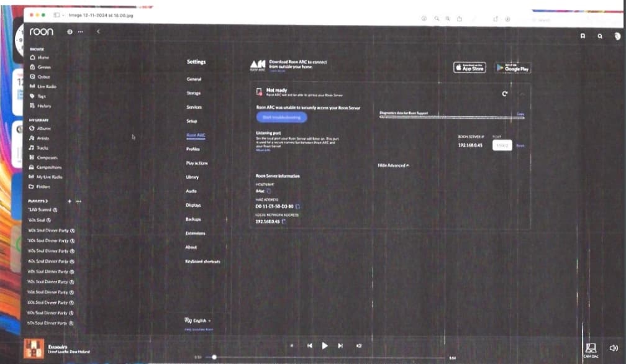
Task: Open the volume control speaker icon
Action: click(x=614, y=348)
